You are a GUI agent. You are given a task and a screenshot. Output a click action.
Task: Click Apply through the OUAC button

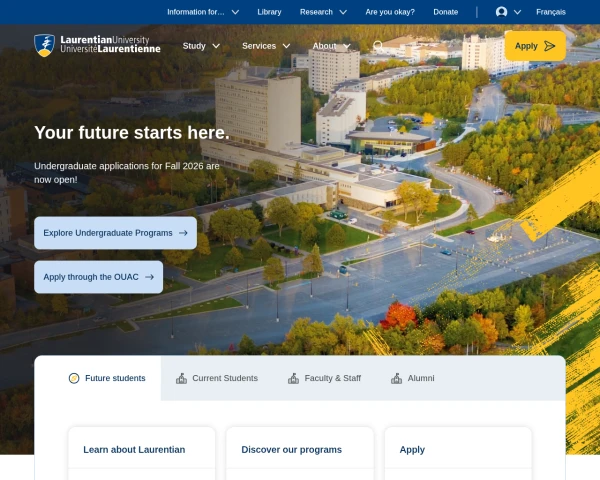tap(98, 277)
